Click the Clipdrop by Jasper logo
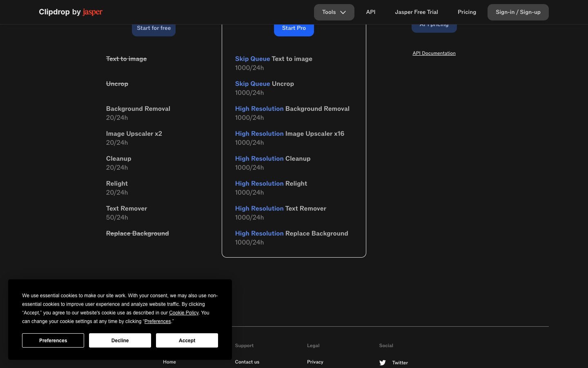 71,12
